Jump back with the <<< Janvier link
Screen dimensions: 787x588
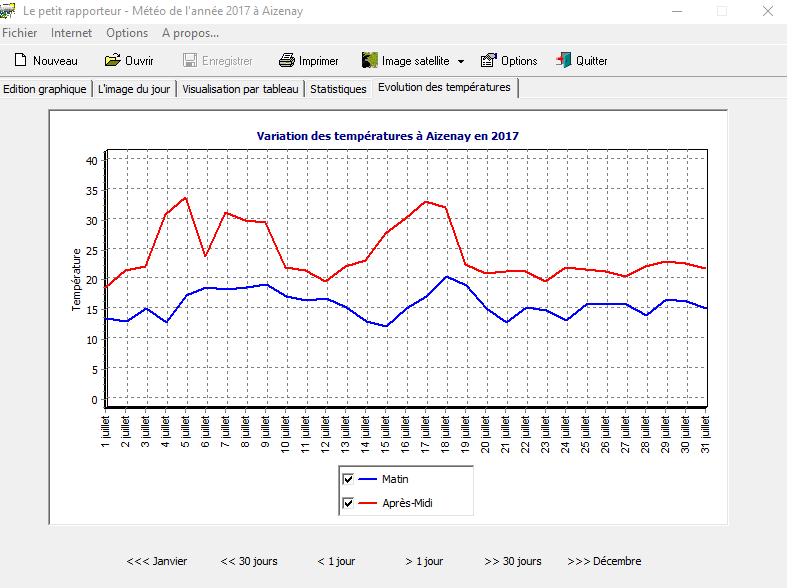[x=157, y=561]
